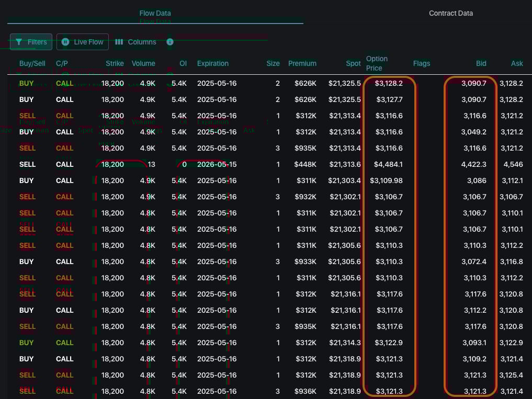Click the volume value 13
532x399 pixels.
[151, 164]
